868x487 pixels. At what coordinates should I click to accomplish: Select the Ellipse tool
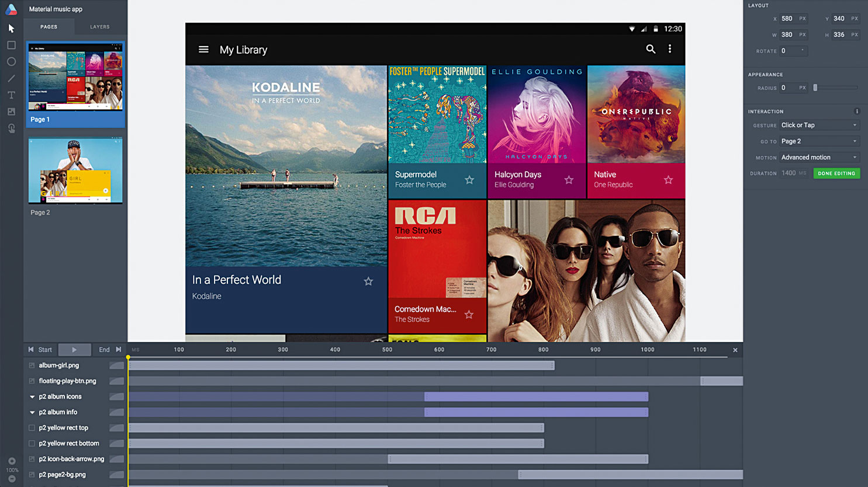pos(11,61)
